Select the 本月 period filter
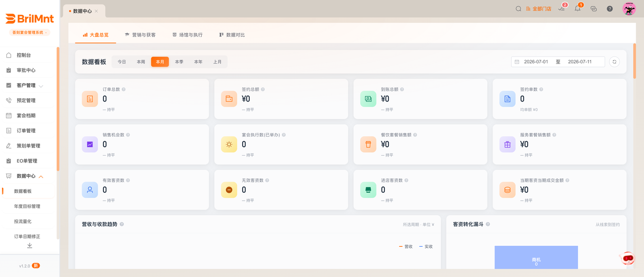The image size is (644, 277). pos(160,62)
